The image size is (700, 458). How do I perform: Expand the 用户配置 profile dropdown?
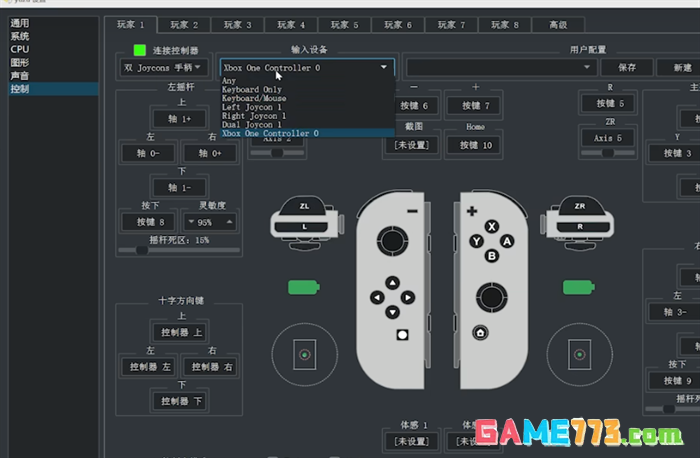point(501,67)
